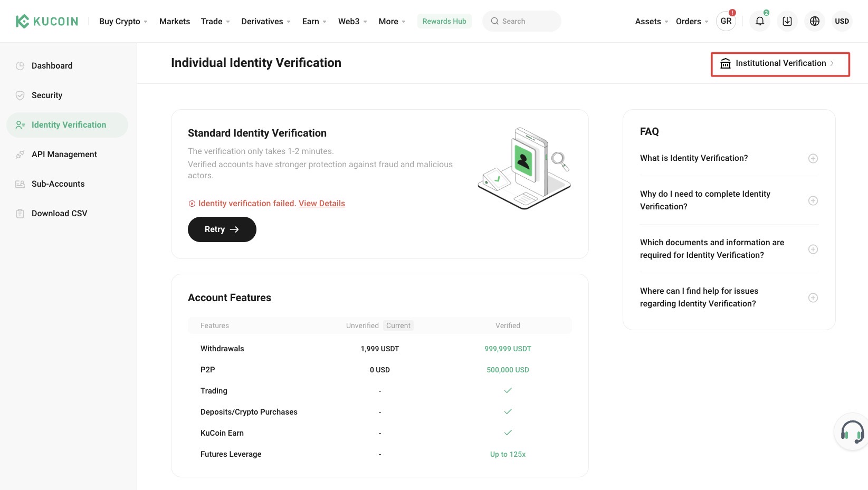Open Sub-Accounts in the sidebar
The width and height of the screenshot is (868, 490).
click(x=58, y=184)
